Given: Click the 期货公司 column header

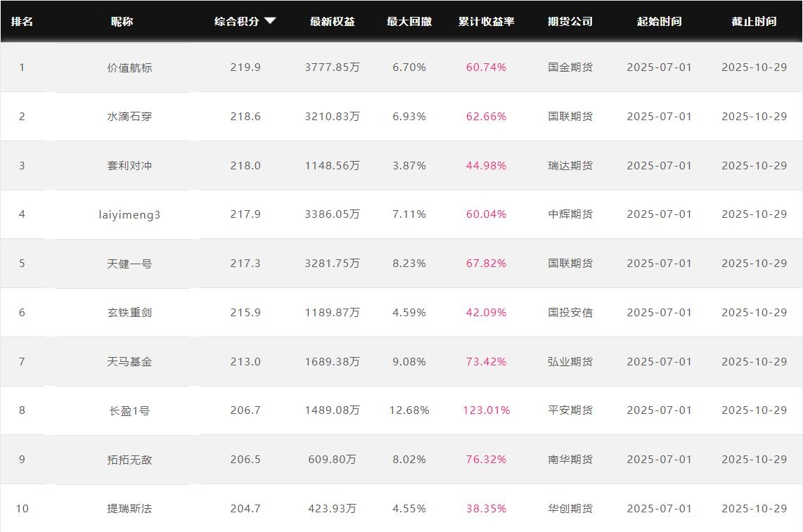Looking at the screenshot, I should tap(570, 21).
